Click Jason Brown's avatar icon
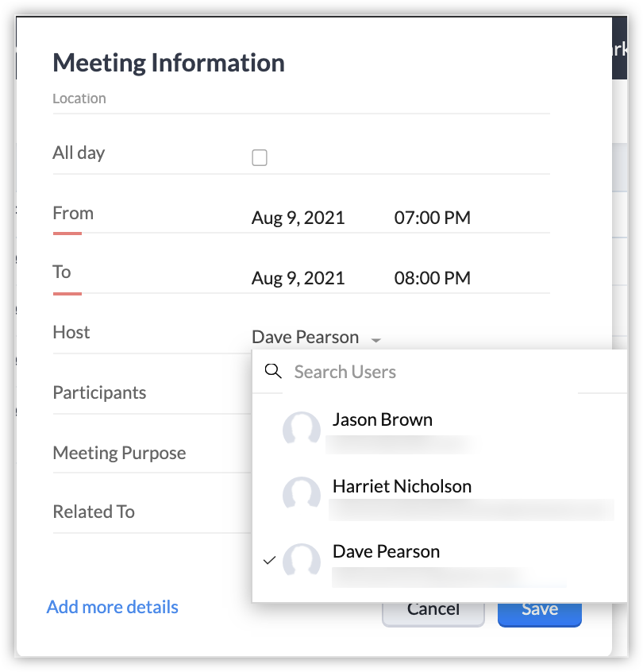This screenshot has height=672, width=643. click(302, 429)
